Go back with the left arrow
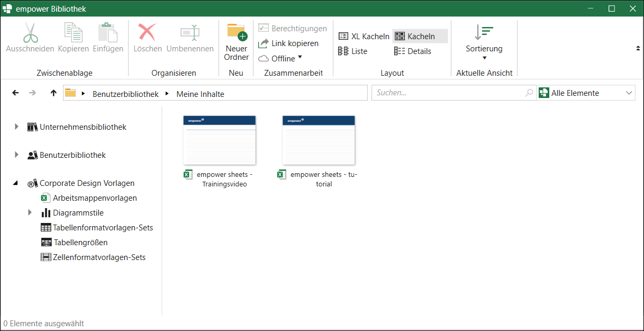This screenshot has width=644, height=331. point(15,93)
